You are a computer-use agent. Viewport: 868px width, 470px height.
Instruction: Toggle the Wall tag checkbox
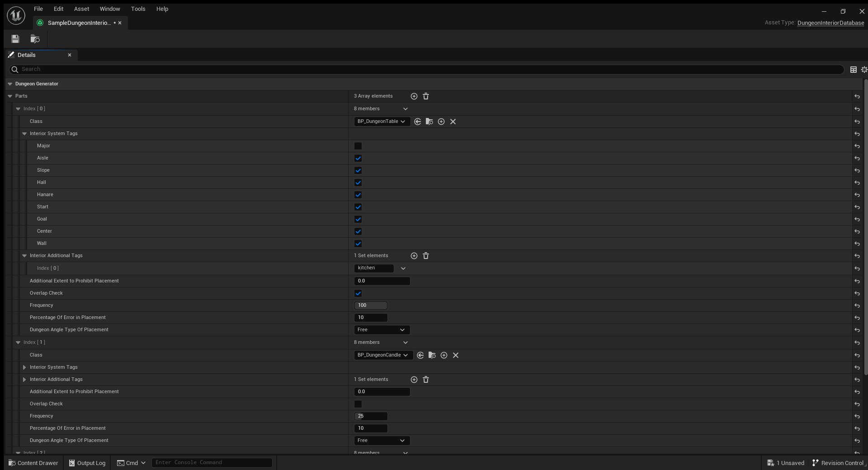(x=358, y=244)
